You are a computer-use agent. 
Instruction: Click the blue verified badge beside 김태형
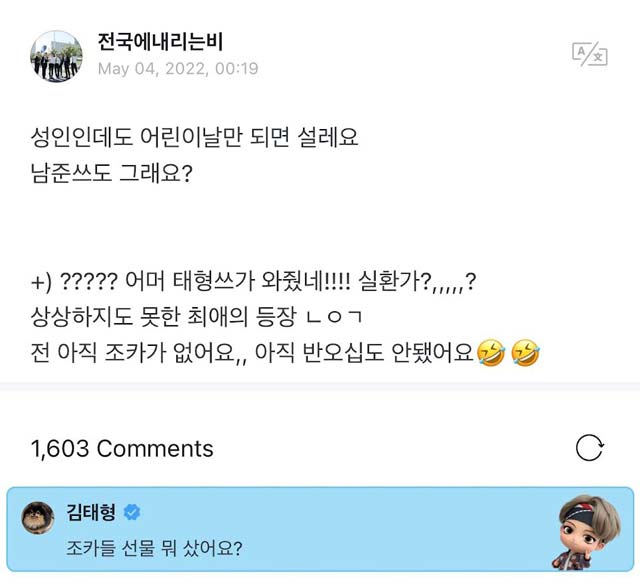pos(132,512)
